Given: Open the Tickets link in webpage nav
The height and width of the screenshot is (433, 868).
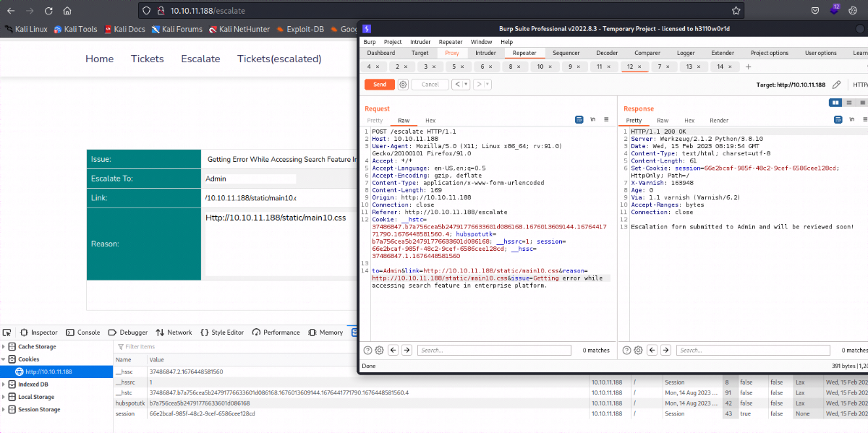Looking at the screenshot, I should point(148,59).
